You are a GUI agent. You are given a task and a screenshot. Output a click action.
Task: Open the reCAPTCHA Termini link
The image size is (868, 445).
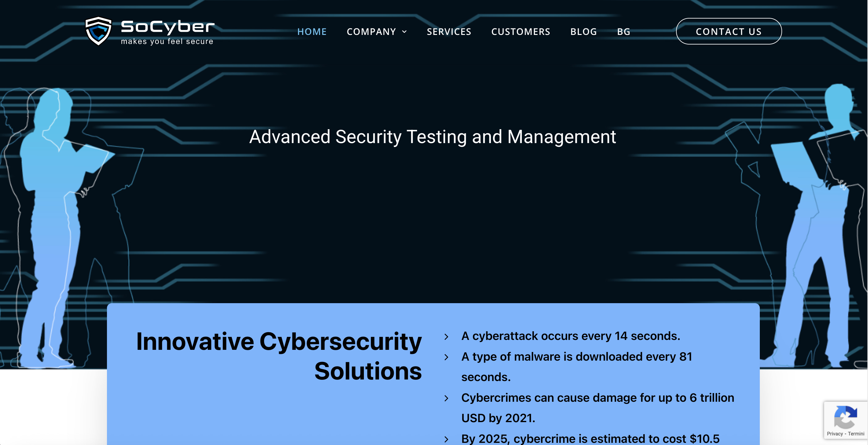(856, 434)
